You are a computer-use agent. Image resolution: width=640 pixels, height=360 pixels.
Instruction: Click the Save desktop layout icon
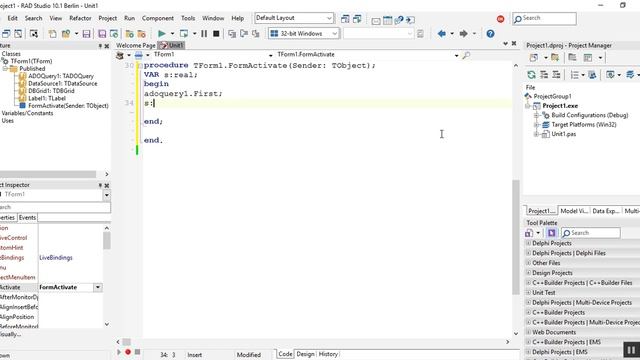tap(345, 19)
